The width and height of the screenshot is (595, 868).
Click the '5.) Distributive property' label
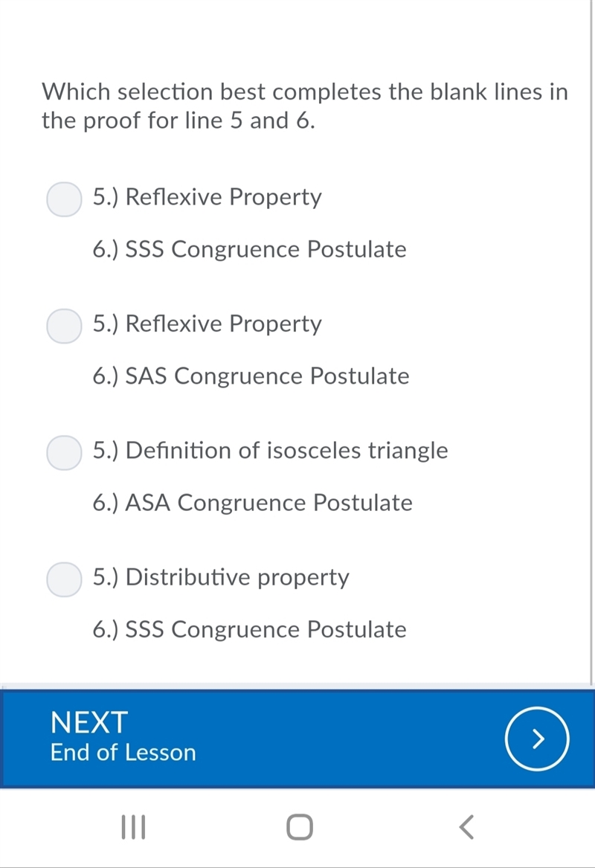[221, 577]
